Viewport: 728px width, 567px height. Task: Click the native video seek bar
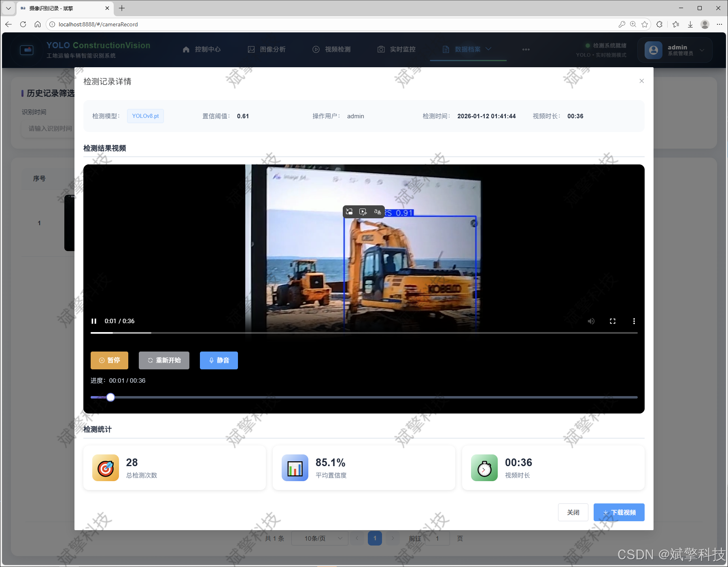coord(364,333)
